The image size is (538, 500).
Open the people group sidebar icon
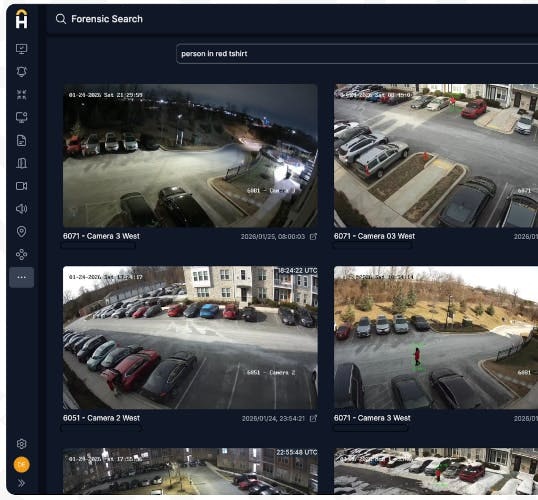(22, 94)
